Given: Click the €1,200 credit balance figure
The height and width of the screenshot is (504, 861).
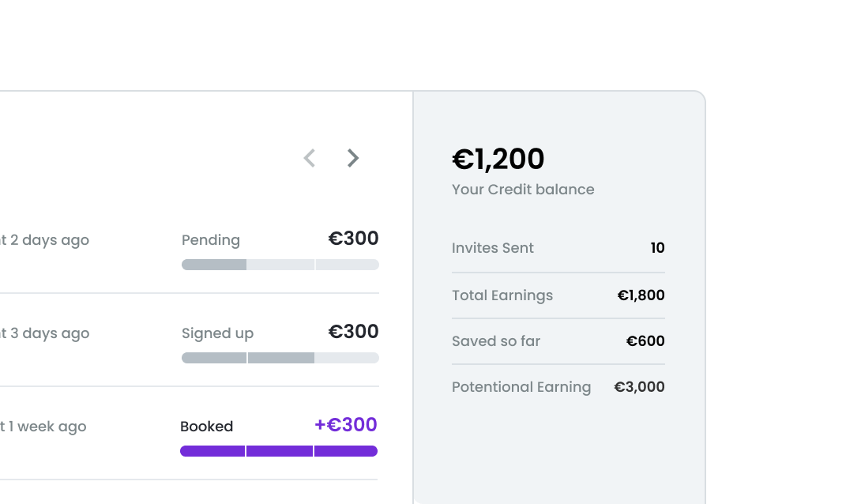Looking at the screenshot, I should point(498,160).
